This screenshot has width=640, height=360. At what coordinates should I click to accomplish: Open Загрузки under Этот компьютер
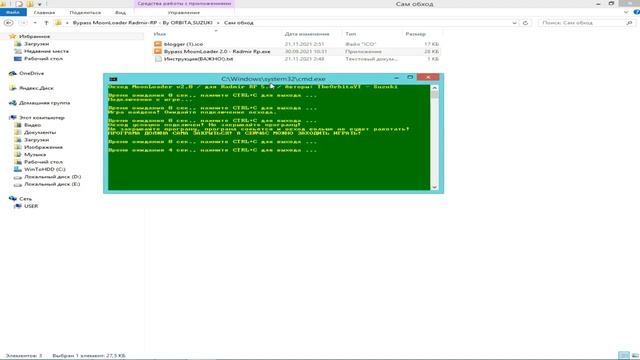pos(36,140)
